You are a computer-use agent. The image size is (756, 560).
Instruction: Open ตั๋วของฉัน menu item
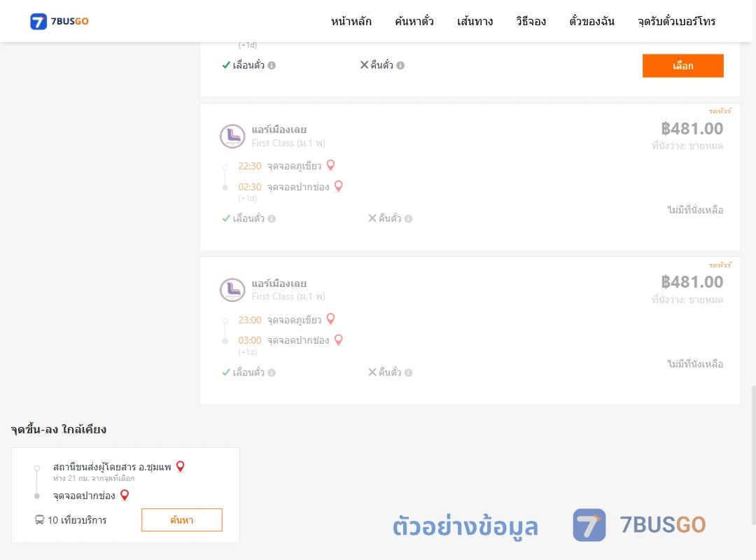point(591,22)
